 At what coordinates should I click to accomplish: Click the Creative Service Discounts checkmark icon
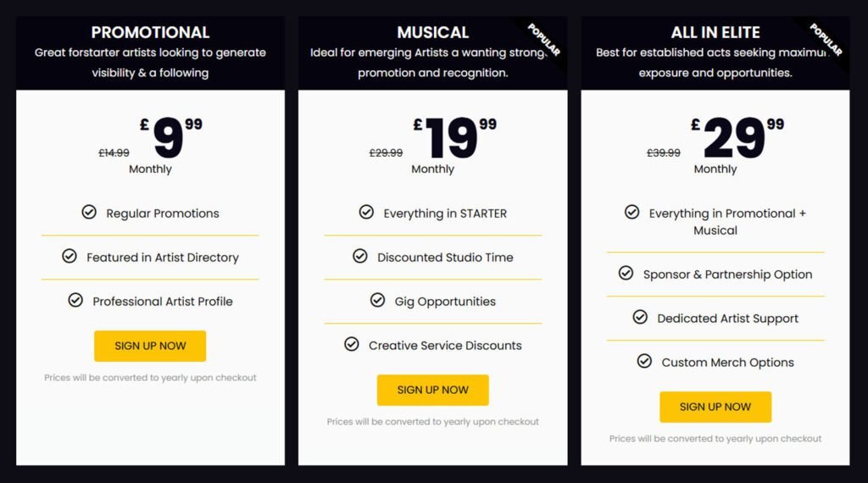tap(352, 344)
